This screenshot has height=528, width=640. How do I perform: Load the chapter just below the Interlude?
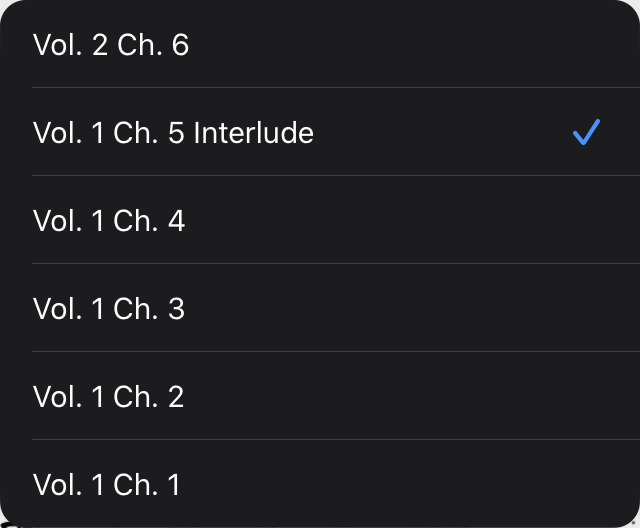point(109,220)
